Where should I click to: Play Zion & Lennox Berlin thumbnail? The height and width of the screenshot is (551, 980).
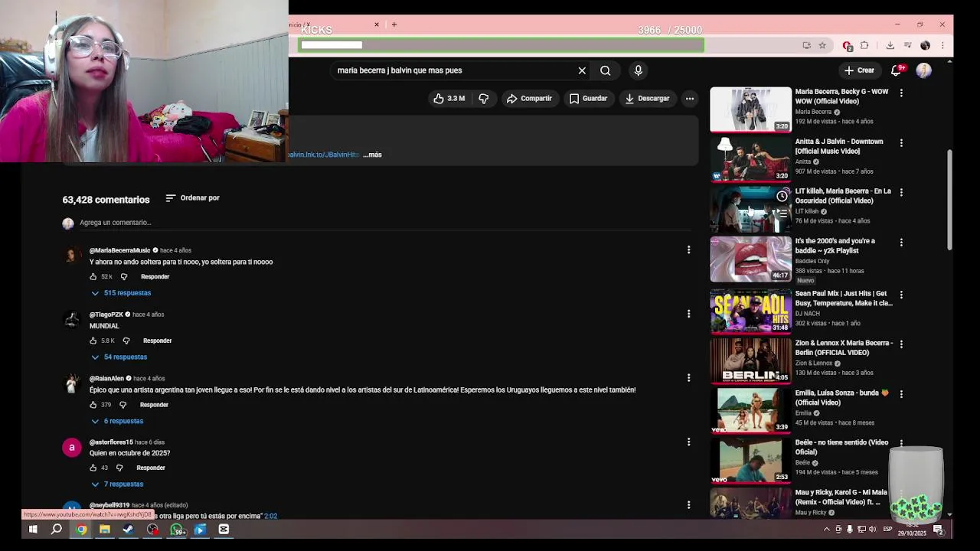(750, 360)
